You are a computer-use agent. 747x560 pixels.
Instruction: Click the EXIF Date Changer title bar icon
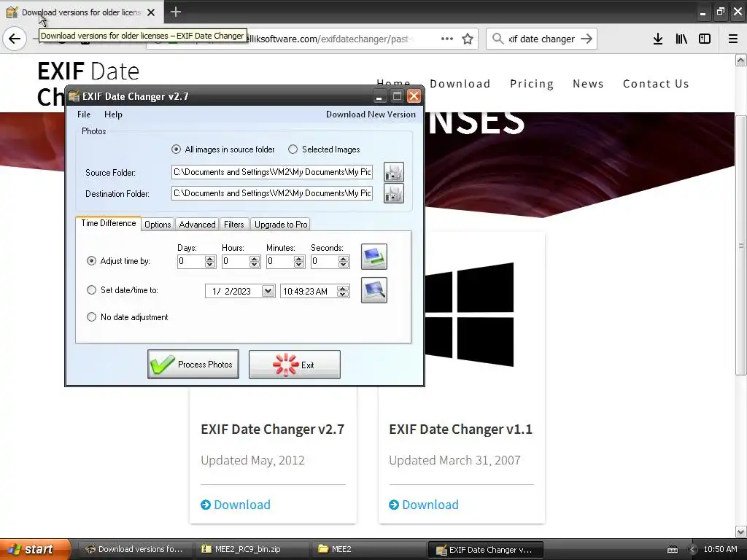(74, 96)
